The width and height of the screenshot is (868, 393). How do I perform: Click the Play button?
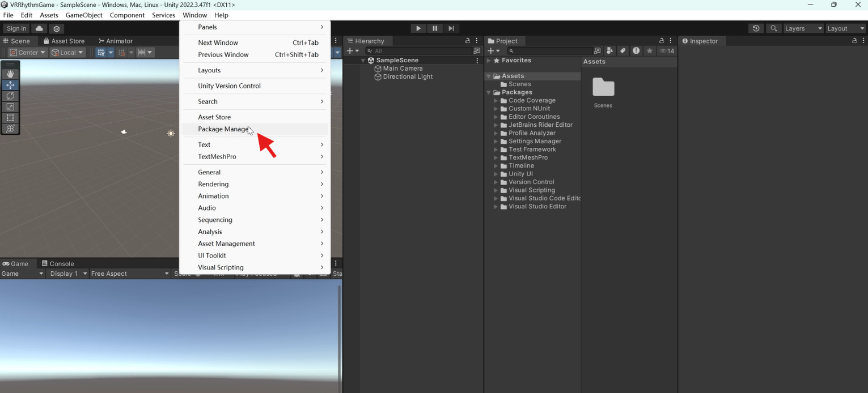pyautogui.click(x=418, y=28)
